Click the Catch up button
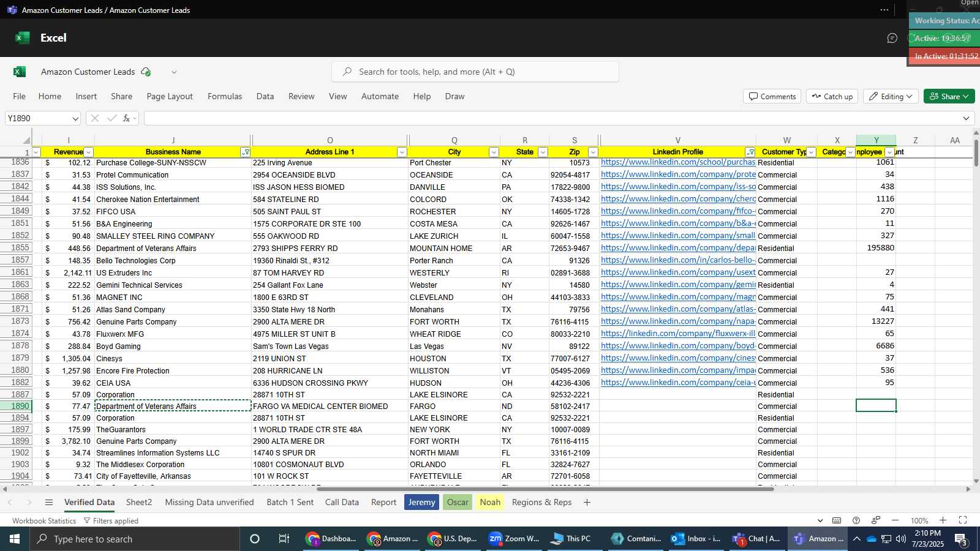 click(832, 96)
